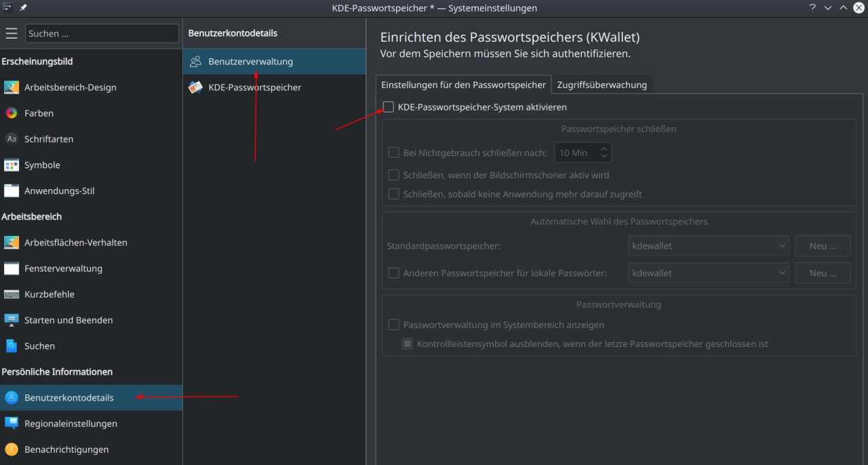This screenshot has height=465, width=868.
Task: Open KDE-Passwortspeicher in the middle panel
Action: [274, 87]
